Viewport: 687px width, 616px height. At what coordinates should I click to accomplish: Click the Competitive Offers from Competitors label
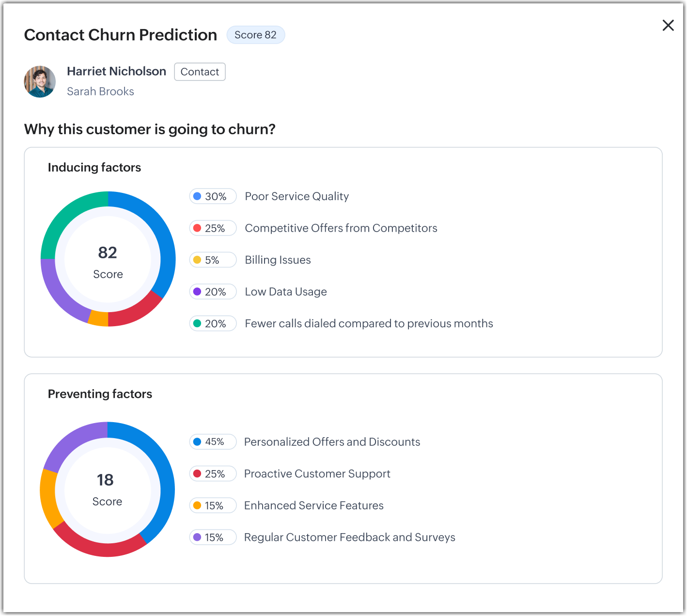[341, 228]
